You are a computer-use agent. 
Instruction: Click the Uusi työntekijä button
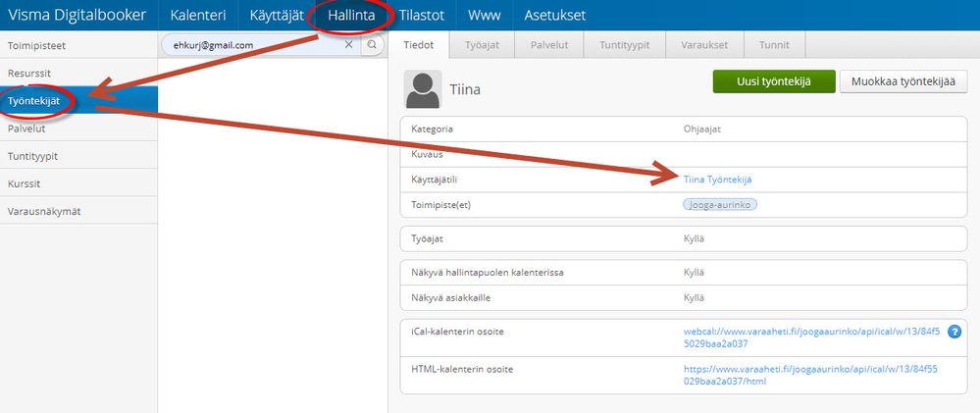(774, 81)
